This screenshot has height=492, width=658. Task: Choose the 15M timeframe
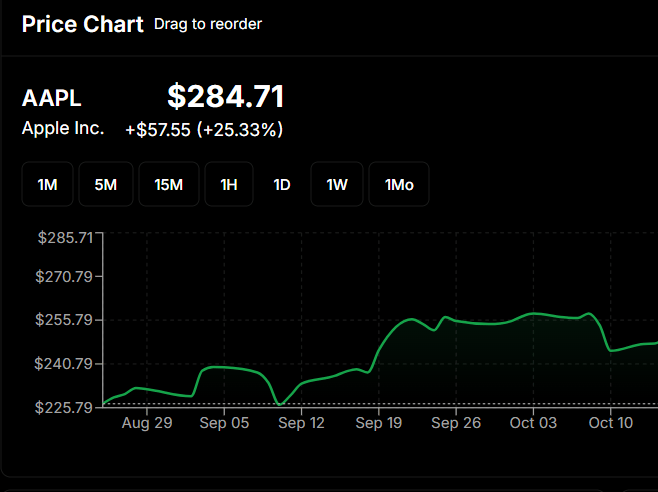tap(168, 185)
